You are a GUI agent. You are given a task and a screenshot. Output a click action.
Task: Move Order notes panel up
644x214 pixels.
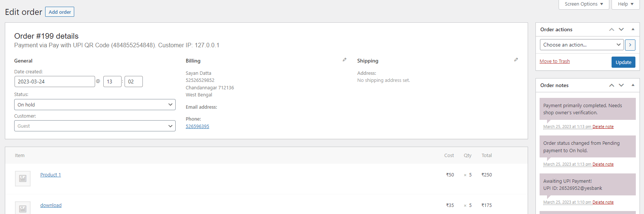point(612,85)
